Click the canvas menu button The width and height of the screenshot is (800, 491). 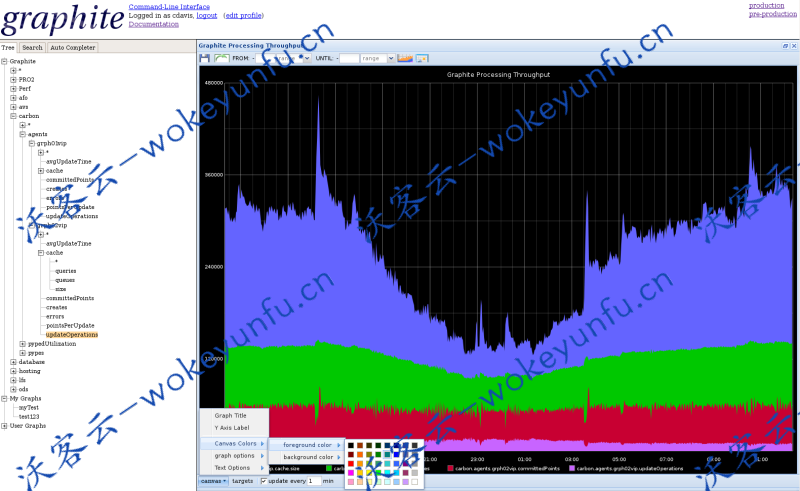tap(213, 481)
